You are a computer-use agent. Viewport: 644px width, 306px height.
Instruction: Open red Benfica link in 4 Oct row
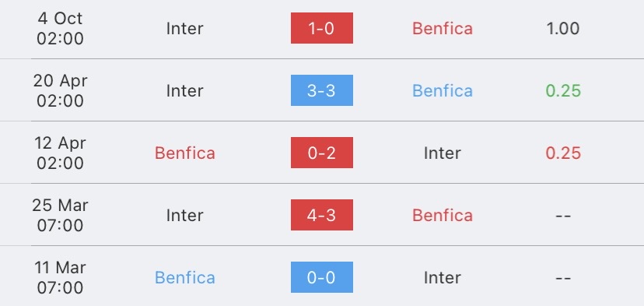point(443,28)
